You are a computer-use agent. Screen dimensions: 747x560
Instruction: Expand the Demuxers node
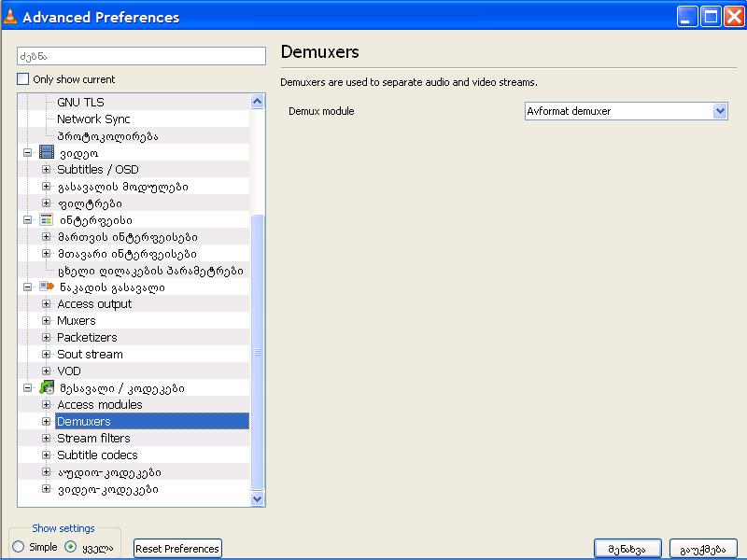pos(46,422)
